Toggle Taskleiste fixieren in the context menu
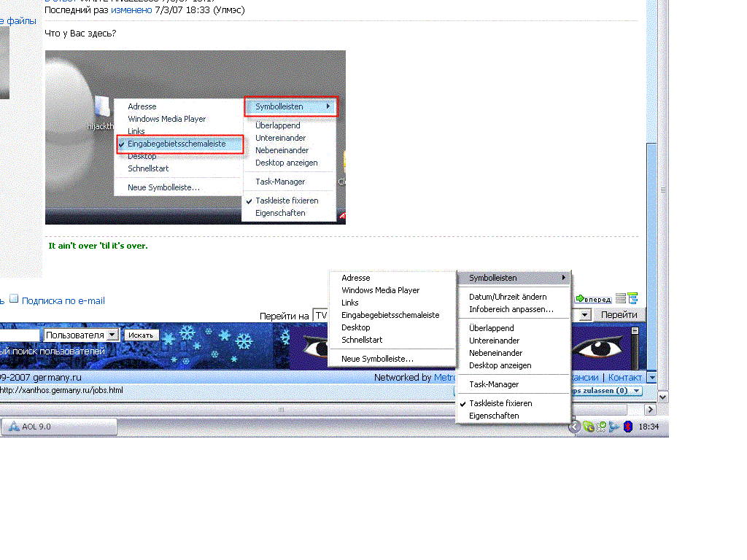Image resolution: width=747 pixels, height=560 pixels. pyautogui.click(x=500, y=403)
